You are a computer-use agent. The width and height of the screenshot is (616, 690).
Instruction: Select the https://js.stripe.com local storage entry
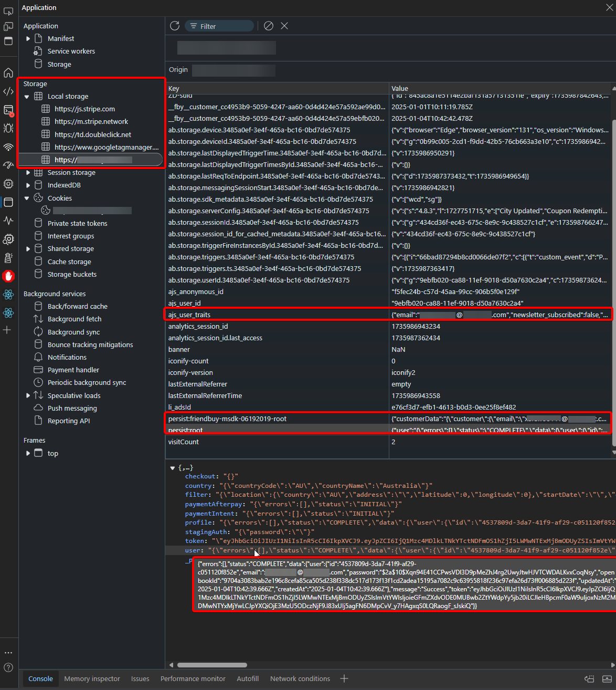point(84,109)
